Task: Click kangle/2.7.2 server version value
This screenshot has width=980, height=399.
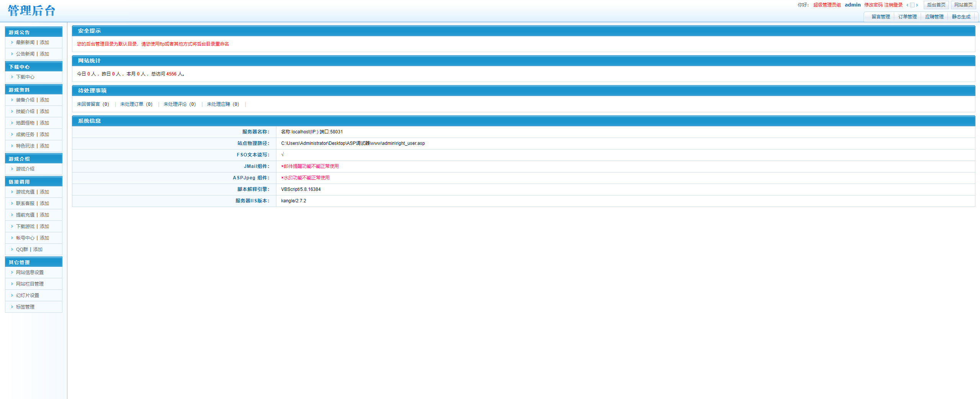Action: (294, 201)
